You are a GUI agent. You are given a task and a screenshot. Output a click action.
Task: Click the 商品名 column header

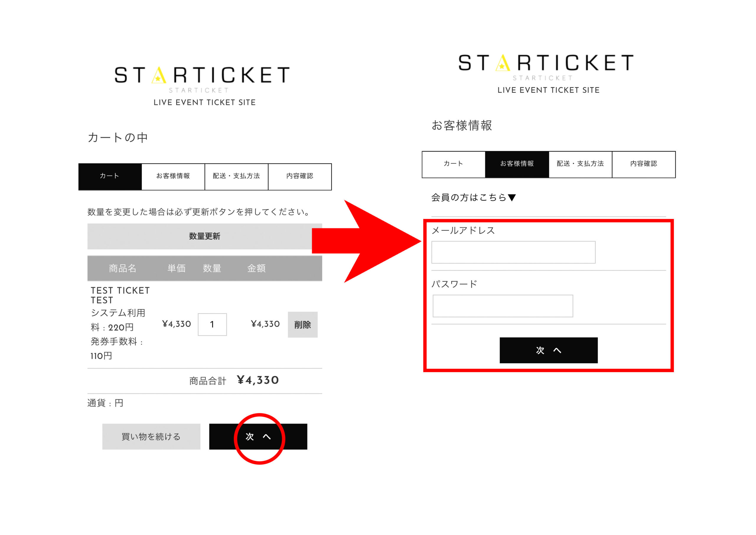click(123, 268)
